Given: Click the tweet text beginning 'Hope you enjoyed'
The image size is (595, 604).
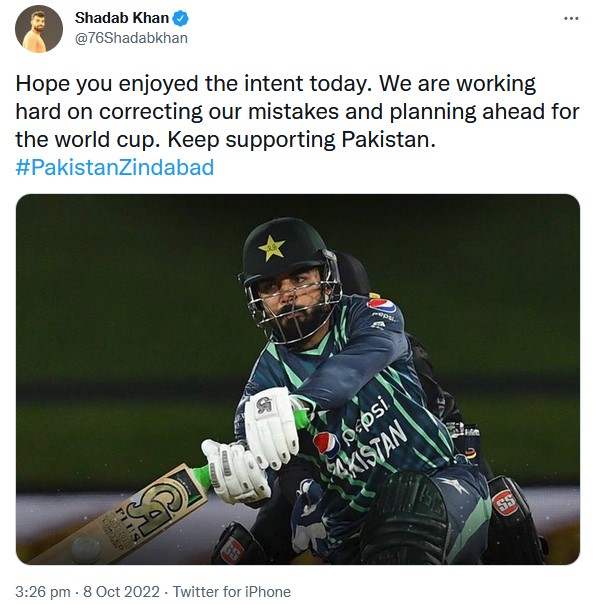Looking at the screenshot, I should coord(297,111).
